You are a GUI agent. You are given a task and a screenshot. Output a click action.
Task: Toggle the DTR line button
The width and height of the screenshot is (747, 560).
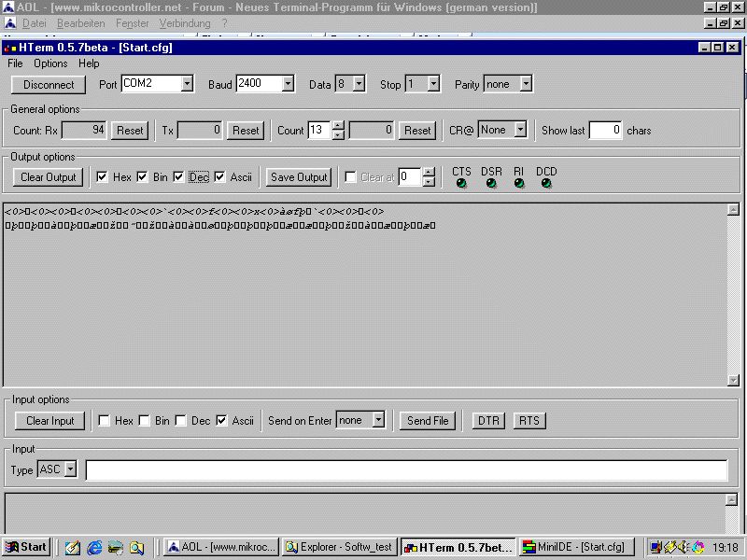coord(488,421)
